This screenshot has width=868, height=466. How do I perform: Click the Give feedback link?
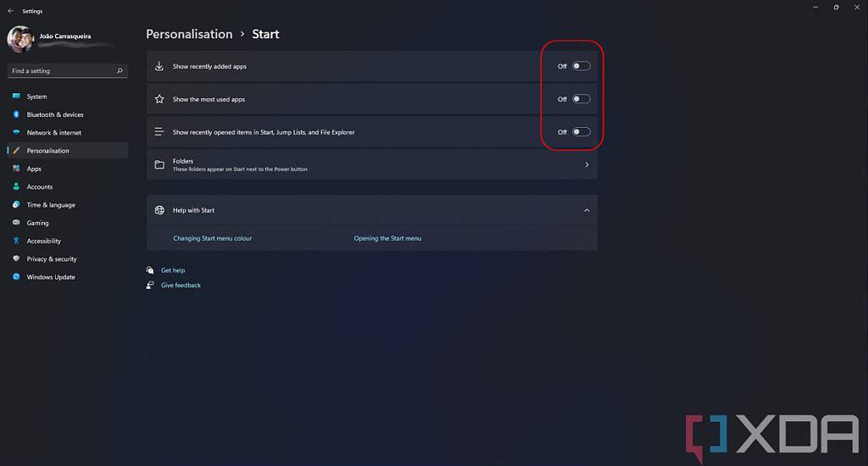(x=181, y=286)
